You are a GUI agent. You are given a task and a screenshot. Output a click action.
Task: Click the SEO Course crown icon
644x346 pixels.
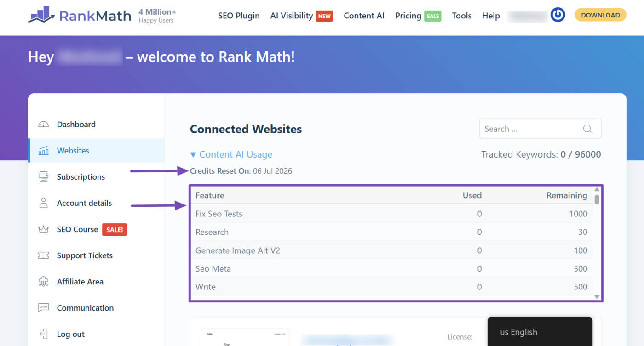tap(44, 229)
